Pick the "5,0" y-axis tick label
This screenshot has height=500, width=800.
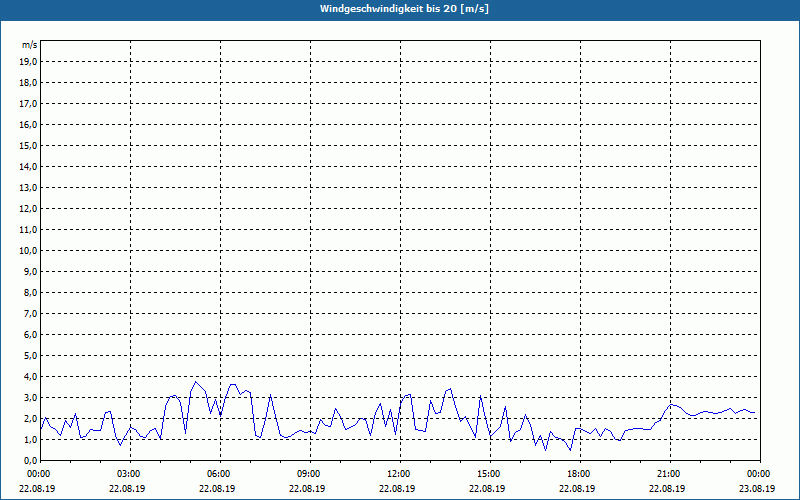pos(31,356)
